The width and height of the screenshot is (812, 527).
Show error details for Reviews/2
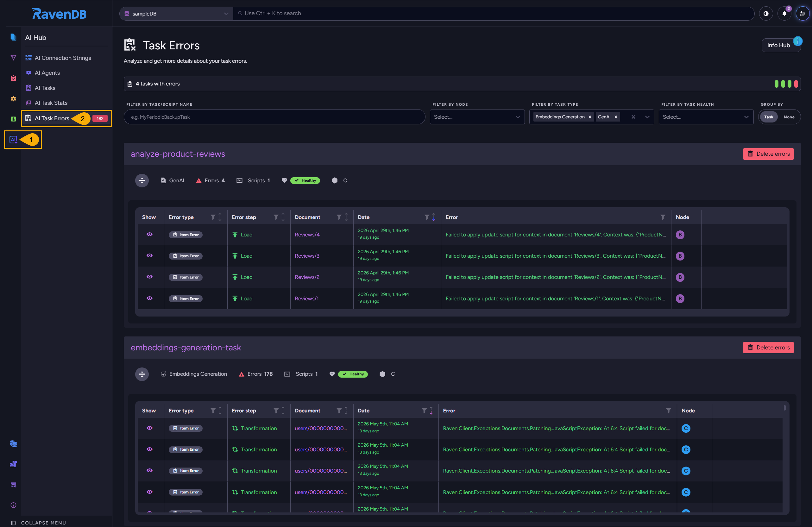(x=149, y=277)
